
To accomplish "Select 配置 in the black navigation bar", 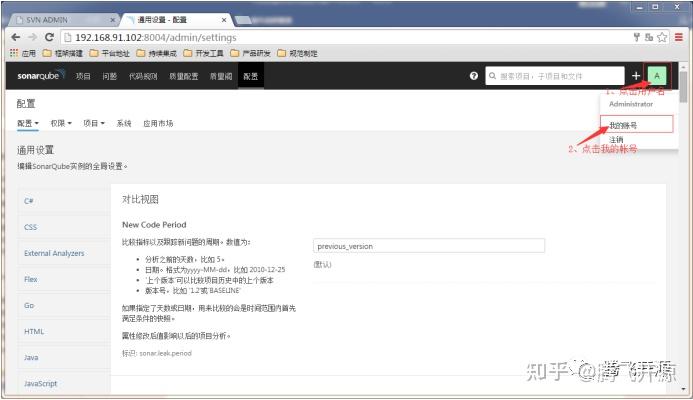I will click(x=251, y=76).
